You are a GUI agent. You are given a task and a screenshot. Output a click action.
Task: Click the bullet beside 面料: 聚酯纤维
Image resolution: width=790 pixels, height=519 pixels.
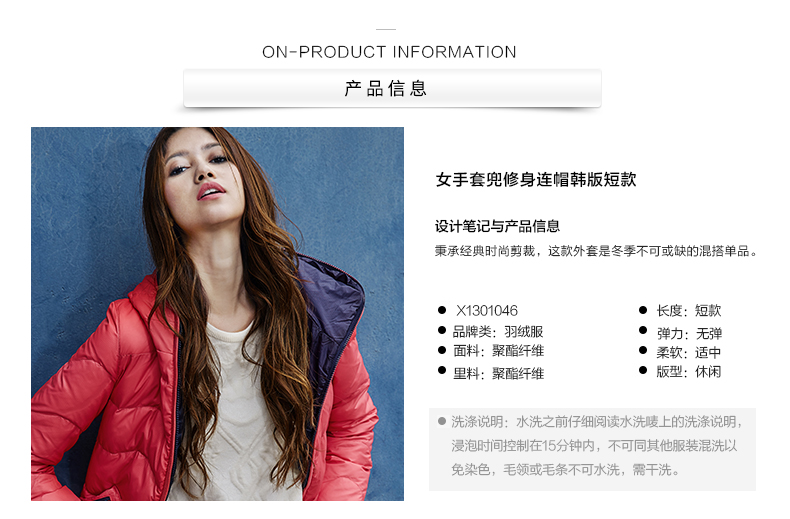tap(442, 350)
